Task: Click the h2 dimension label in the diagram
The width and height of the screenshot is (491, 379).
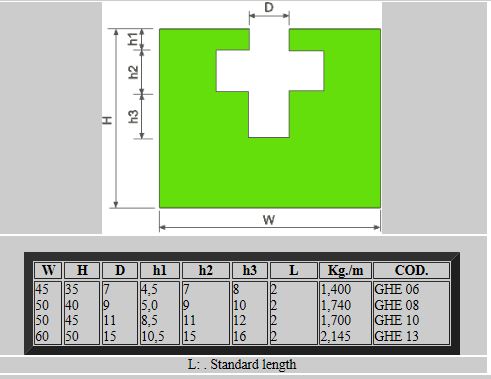Action: 133,72
